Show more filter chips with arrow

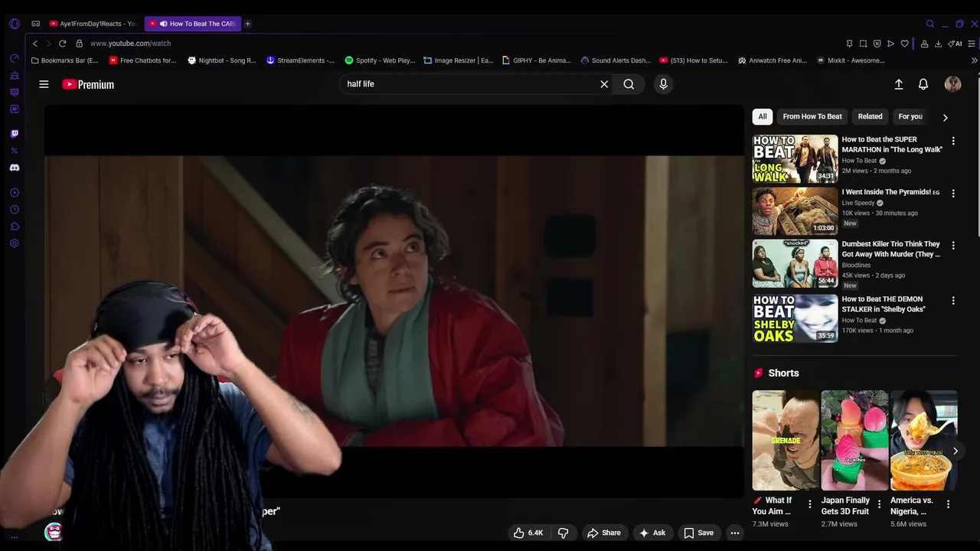click(x=946, y=117)
